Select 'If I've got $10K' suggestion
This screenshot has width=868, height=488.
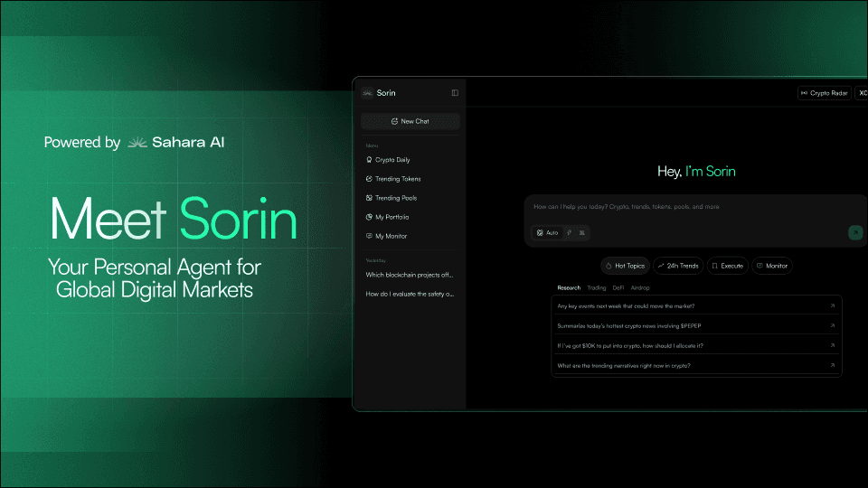click(696, 346)
